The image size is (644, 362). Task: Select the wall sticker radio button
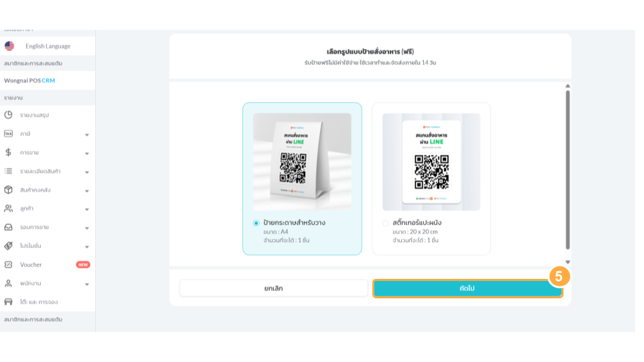click(385, 223)
